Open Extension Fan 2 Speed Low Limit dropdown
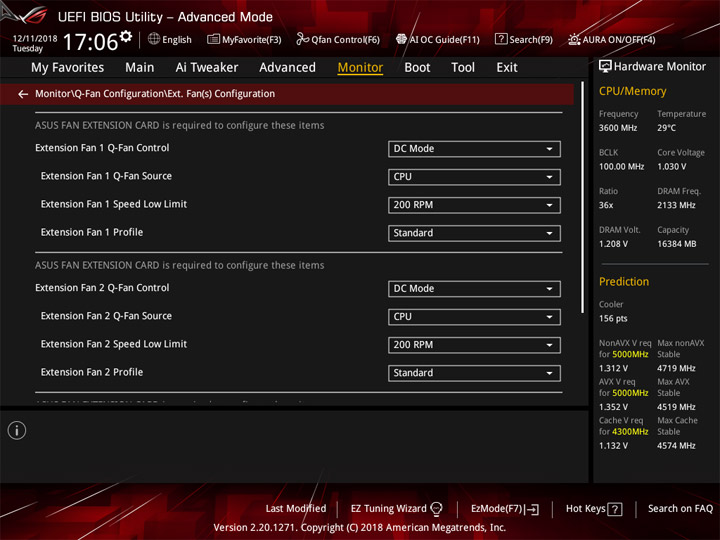Image resolution: width=720 pixels, height=540 pixels. click(474, 345)
